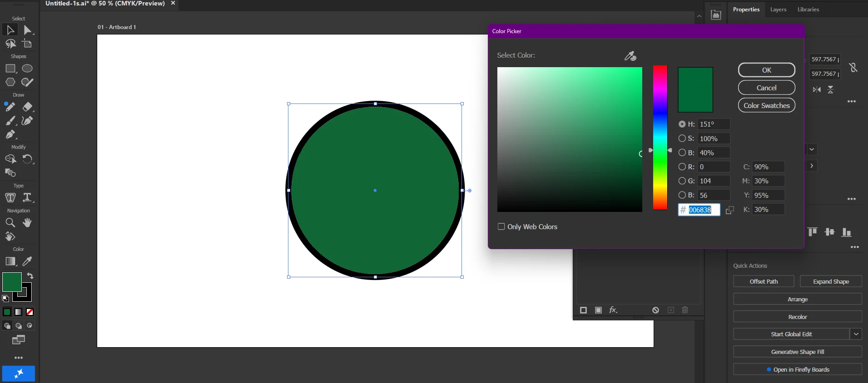Viewport: 868px width, 383px height.
Task: Select the Rotate View tool
Action: [10, 236]
